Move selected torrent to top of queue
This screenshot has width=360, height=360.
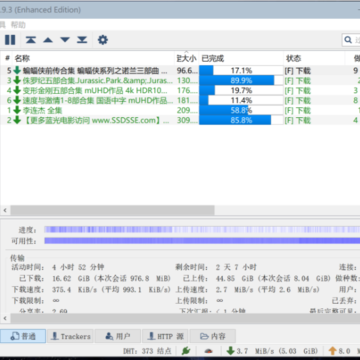click(x=31, y=40)
